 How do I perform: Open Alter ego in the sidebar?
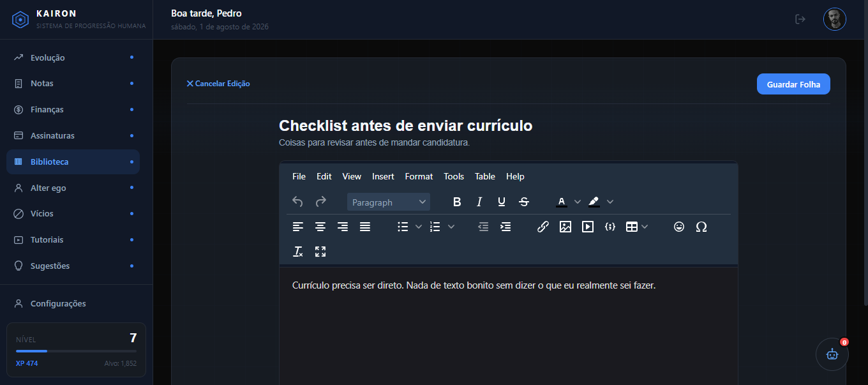tap(73, 188)
